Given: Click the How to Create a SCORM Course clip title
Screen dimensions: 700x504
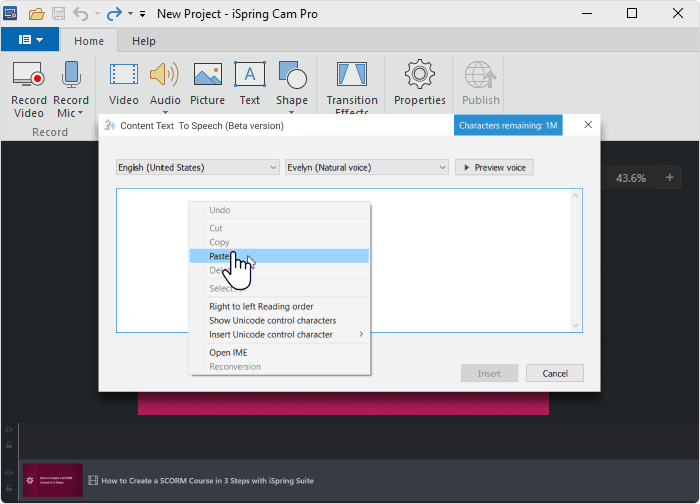Looking at the screenshot, I should click(207, 481).
